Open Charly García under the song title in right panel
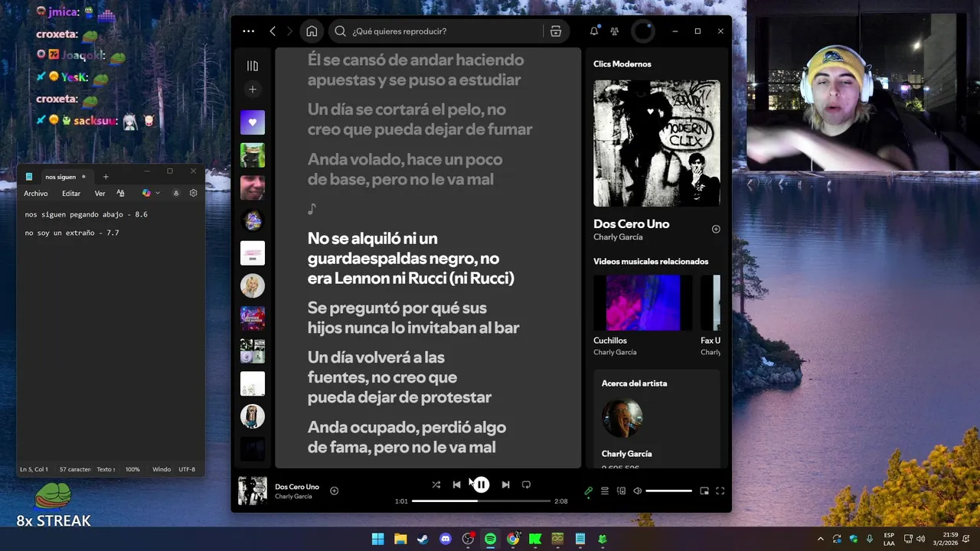This screenshot has height=551, width=980. point(618,237)
